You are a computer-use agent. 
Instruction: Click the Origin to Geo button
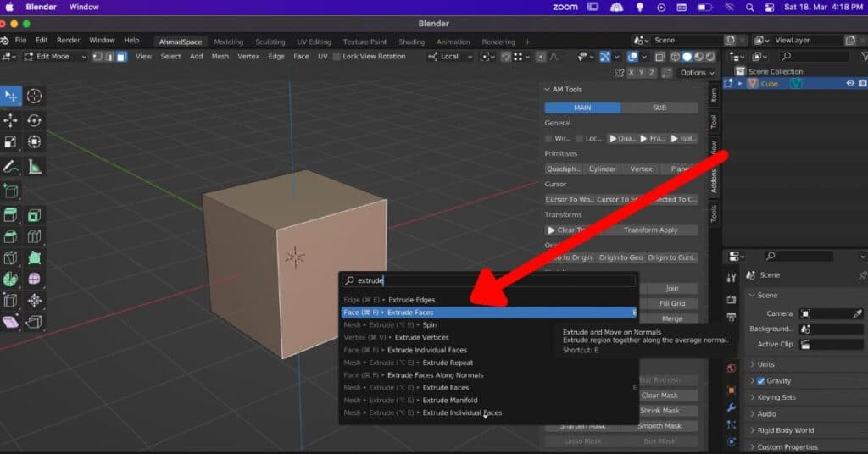pyautogui.click(x=620, y=257)
